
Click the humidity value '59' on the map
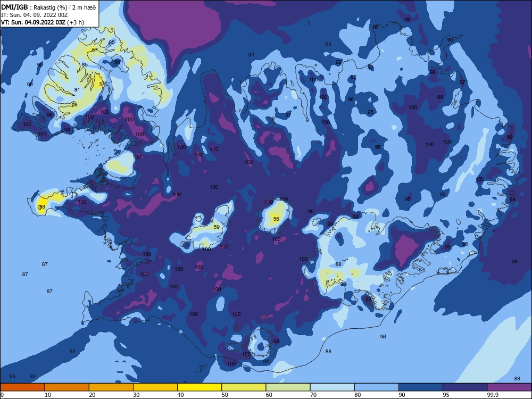[217, 227]
